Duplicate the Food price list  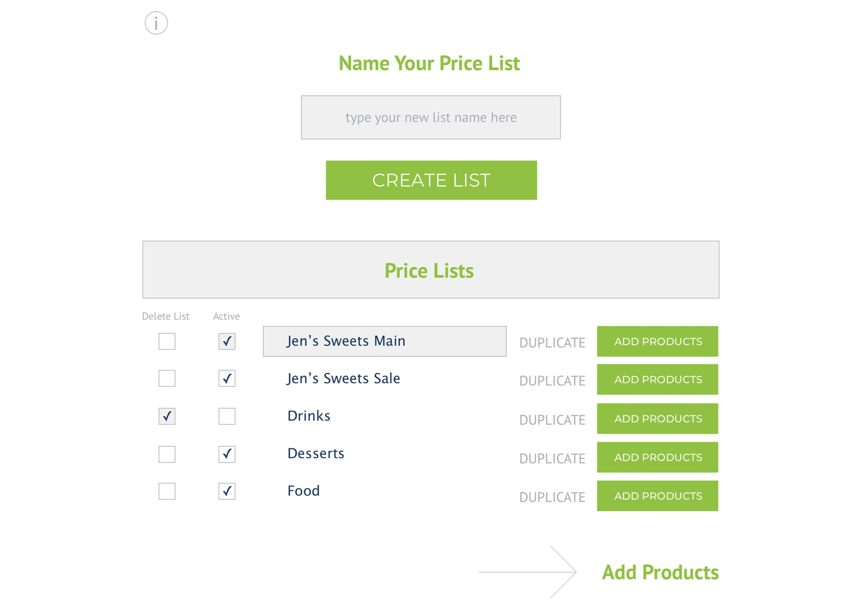pyautogui.click(x=552, y=497)
